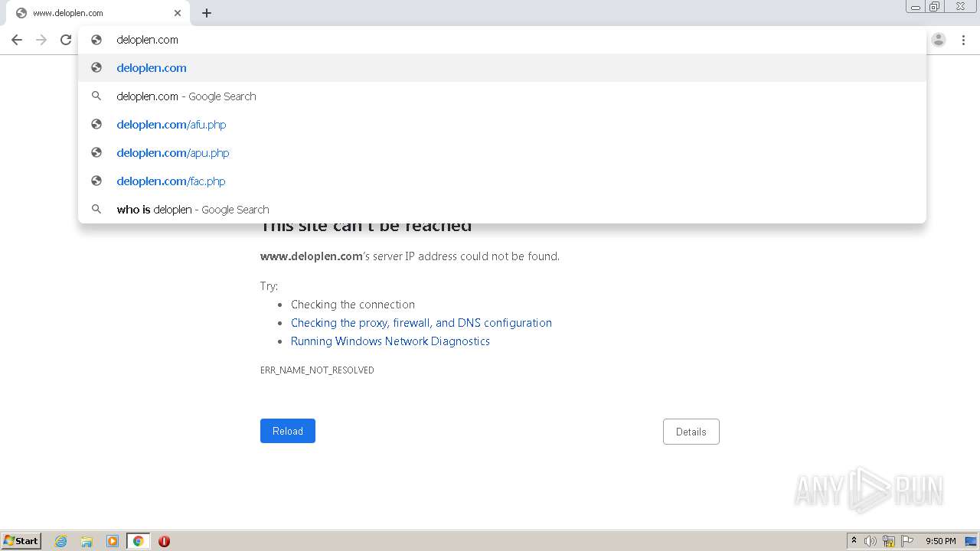Click search icon beside 'who is deloplen'

(96, 209)
